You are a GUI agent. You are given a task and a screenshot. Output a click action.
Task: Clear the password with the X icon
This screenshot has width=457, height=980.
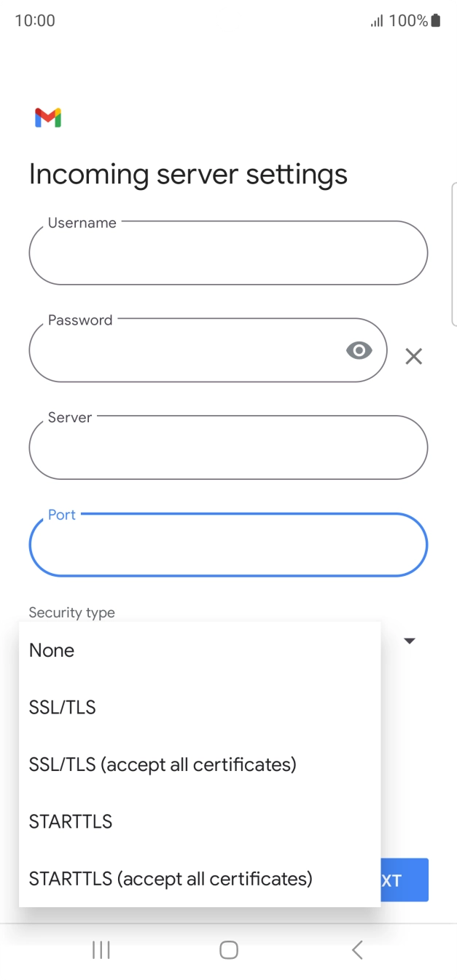pos(414,356)
